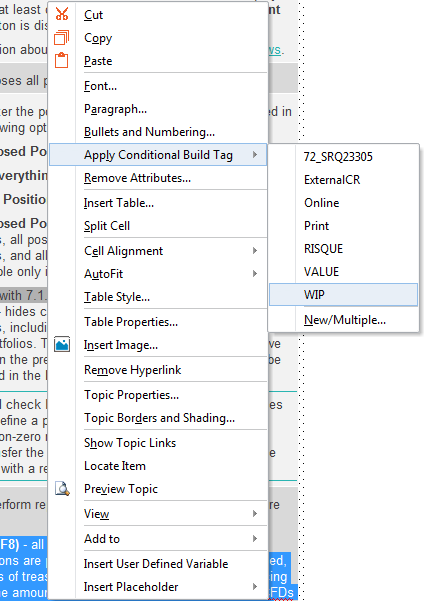Select Apply Conditional Build Tag
427x601 pixels.
(158, 155)
